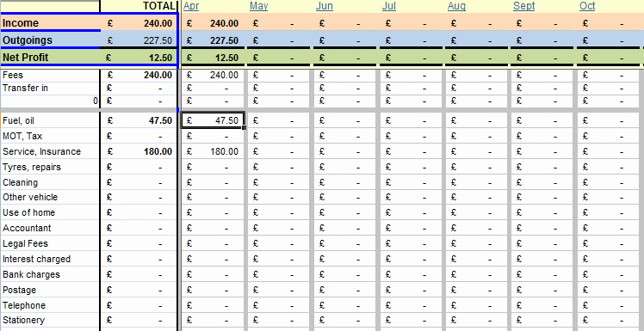Screen dimensions: 644x331
Task: Open the Apr month link
Action: (x=191, y=6)
